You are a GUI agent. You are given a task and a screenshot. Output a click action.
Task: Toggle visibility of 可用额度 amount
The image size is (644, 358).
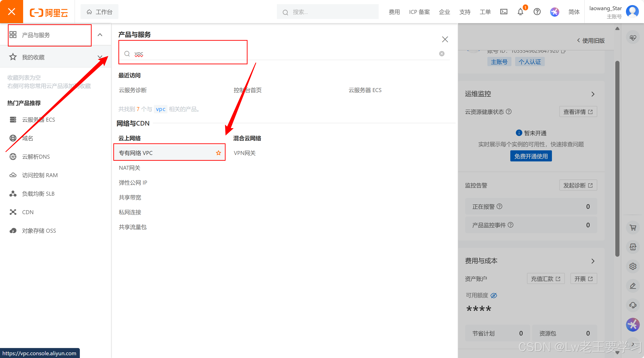(x=493, y=296)
